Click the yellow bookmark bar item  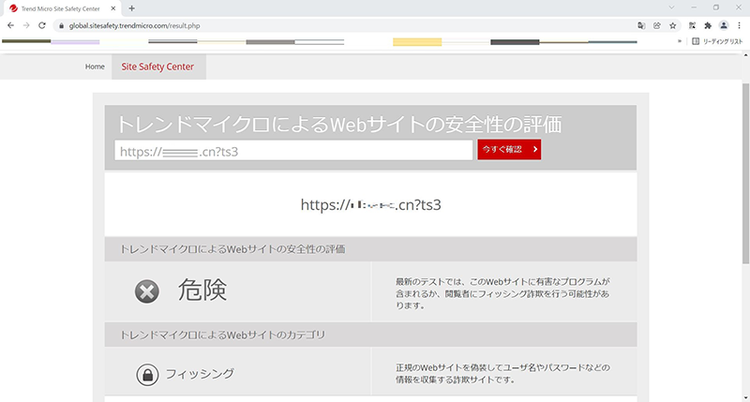point(417,42)
